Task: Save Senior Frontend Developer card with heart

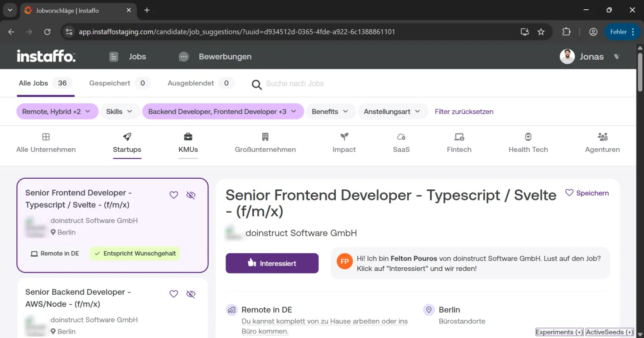Action: coord(174,195)
